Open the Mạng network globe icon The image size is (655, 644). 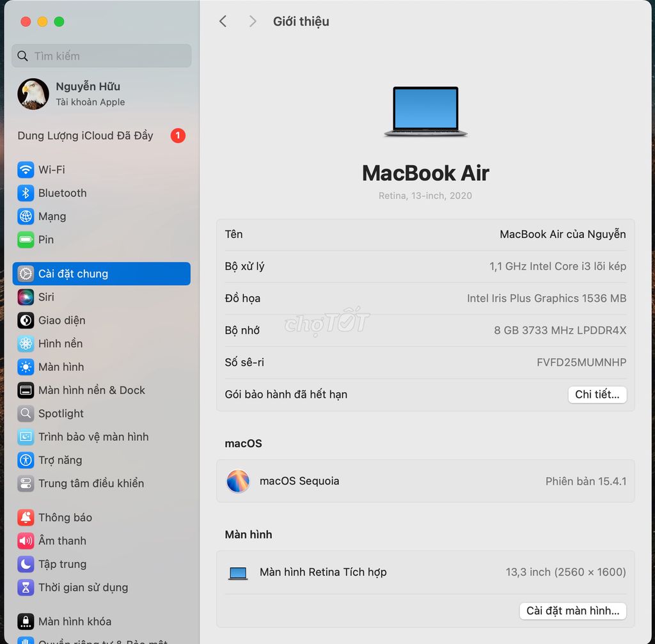tap(26, 216)
